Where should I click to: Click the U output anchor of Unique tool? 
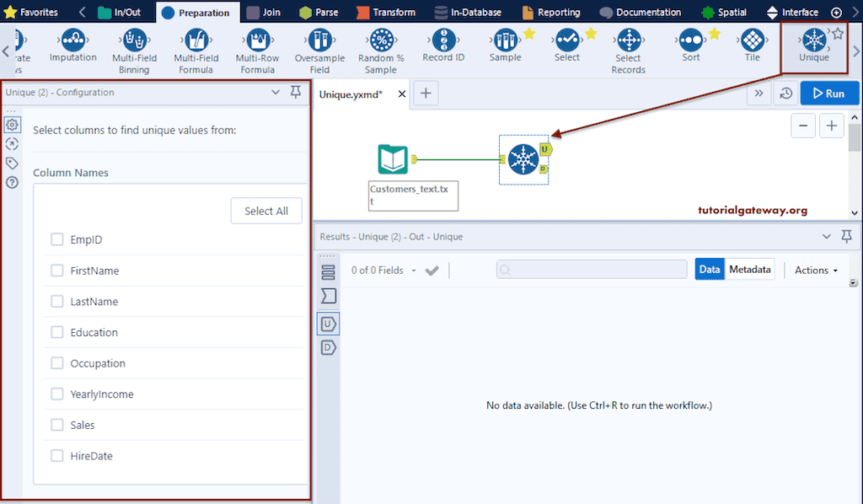pos(545,149)
